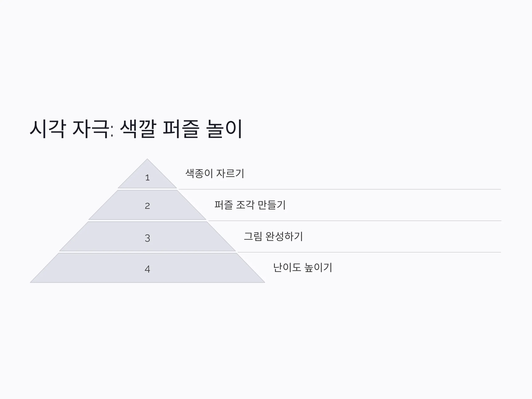532x399 pixels.
Task: Click the word 색깔 in the title
Action: pos(138,129)
